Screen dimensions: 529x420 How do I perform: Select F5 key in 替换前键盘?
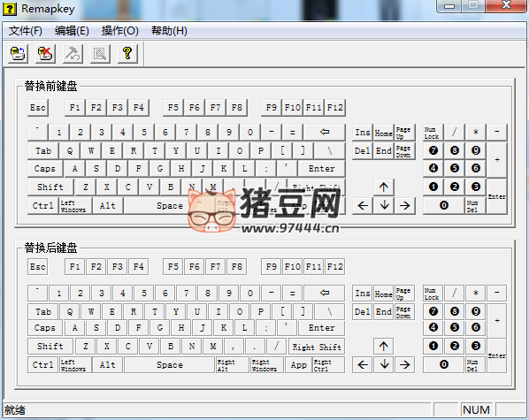pos(173,108)
